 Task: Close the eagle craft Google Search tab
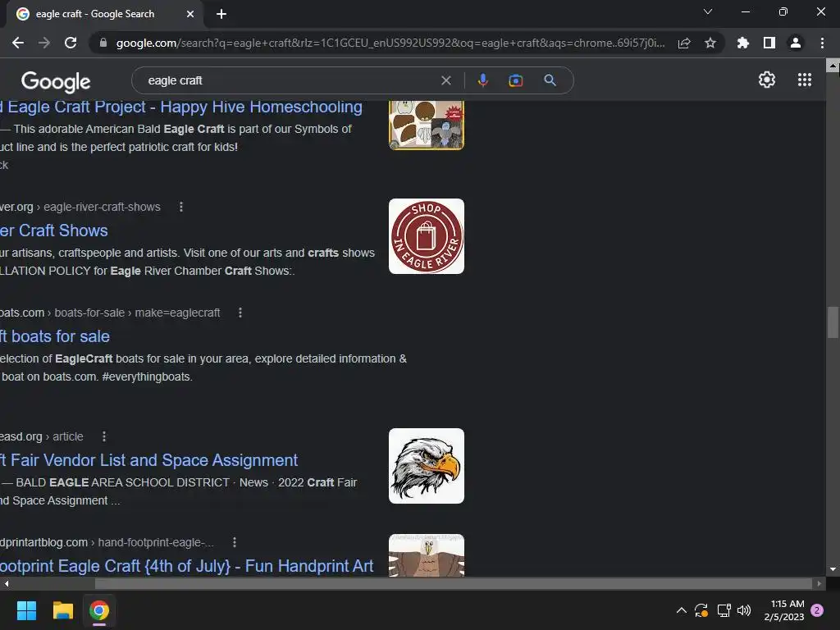[190, 14]
